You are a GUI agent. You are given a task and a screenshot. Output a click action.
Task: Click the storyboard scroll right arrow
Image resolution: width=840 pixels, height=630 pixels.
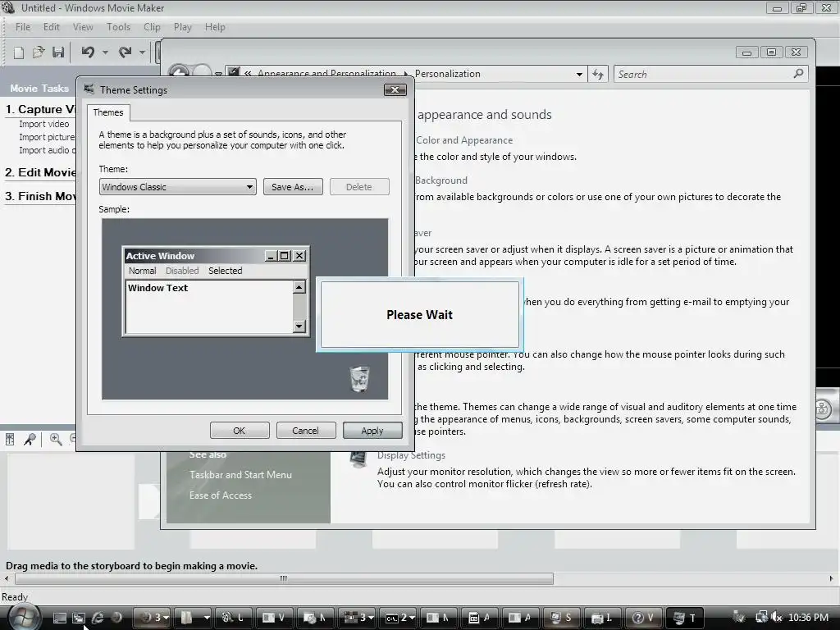(x=832, y=578)
